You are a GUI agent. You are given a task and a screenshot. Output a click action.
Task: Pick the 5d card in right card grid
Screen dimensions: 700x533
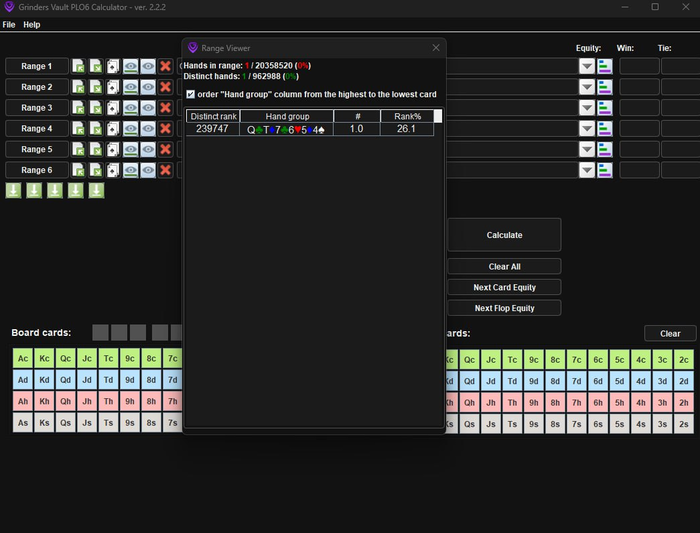click(620, 381)
